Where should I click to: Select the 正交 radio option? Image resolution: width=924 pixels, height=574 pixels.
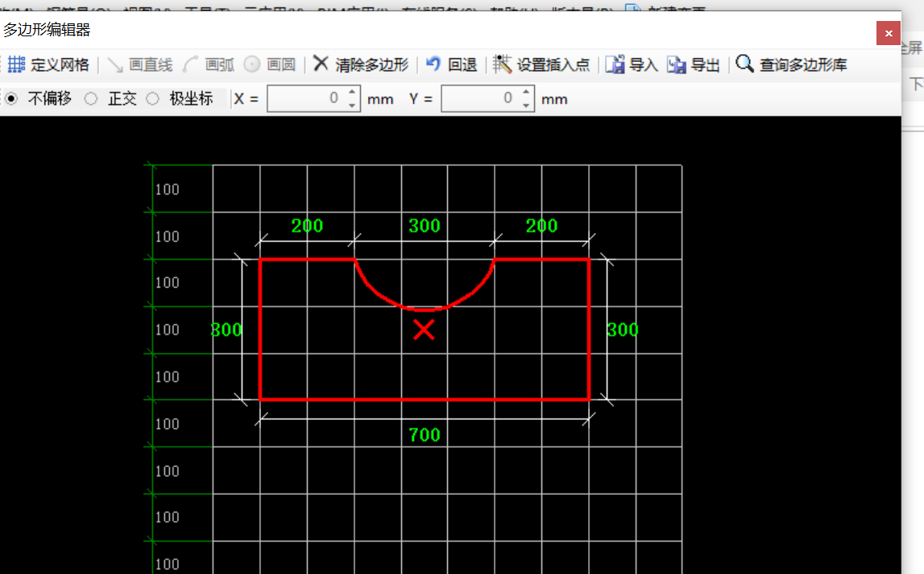coord(91,98)
